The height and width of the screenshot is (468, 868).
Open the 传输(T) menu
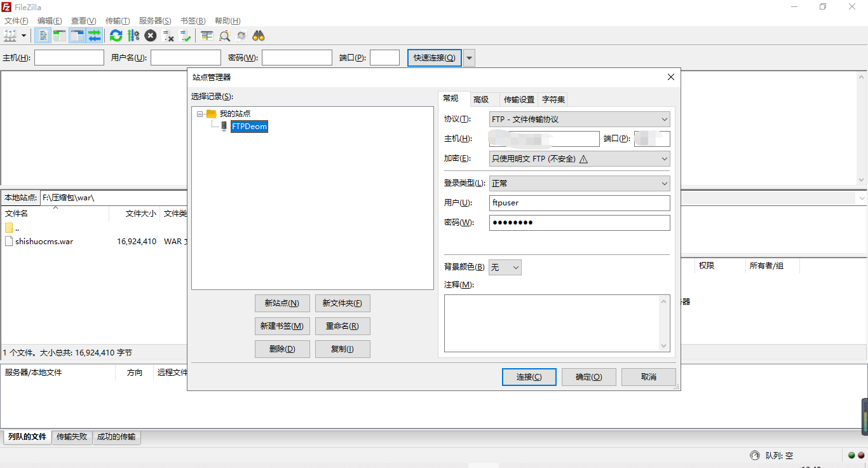coord(118,21)
